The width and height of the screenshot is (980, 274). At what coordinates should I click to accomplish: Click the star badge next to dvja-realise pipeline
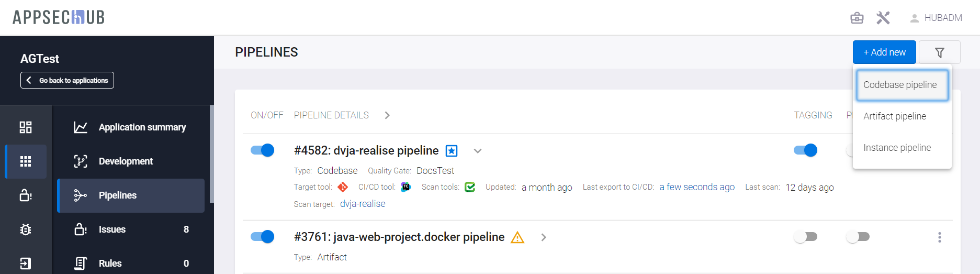451,151
